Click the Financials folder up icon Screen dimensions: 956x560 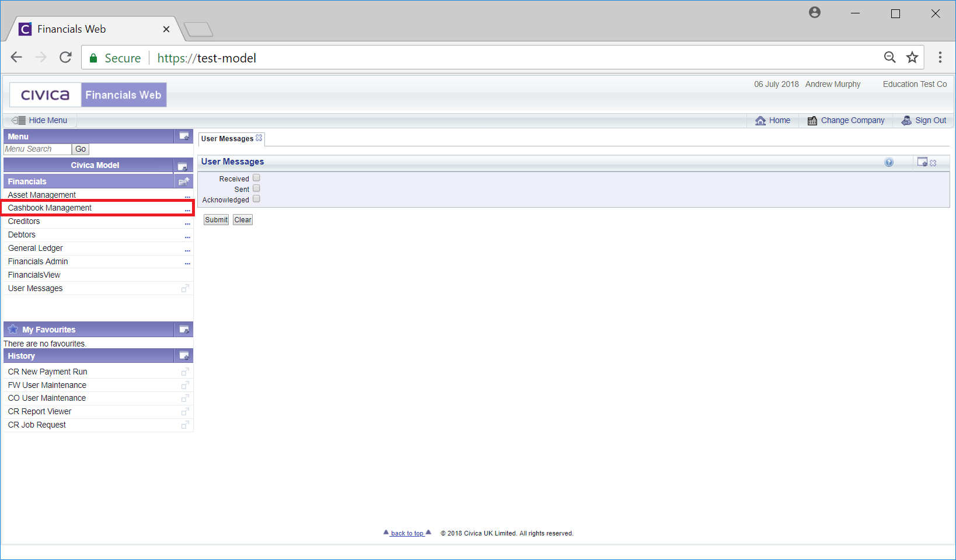click(x=184, y=181)
